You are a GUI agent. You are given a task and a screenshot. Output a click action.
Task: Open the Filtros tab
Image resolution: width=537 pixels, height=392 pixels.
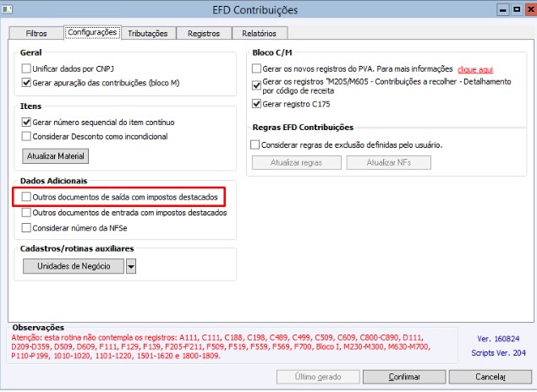click(x=36, y=33)
